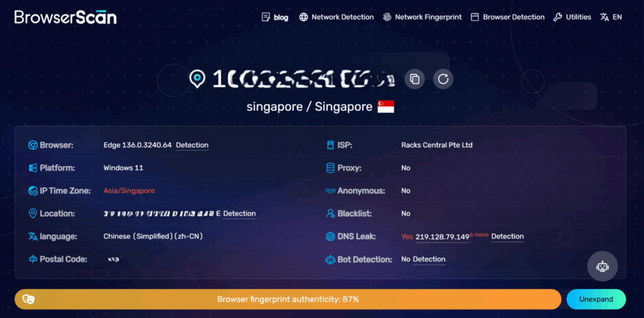Click the Blacklist user icon

click(x=330, y=213)
